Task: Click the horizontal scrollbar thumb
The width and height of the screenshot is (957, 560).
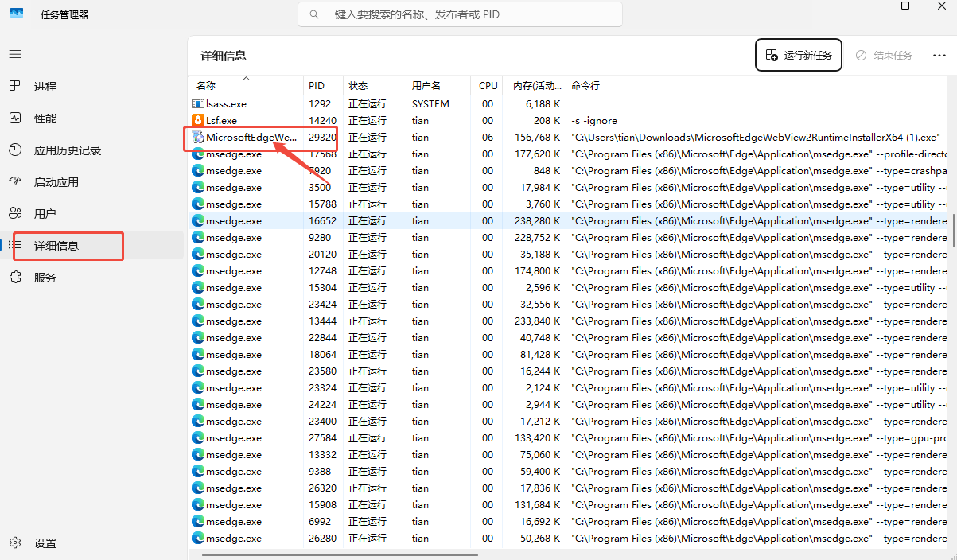Action: [x=340, y=554]
